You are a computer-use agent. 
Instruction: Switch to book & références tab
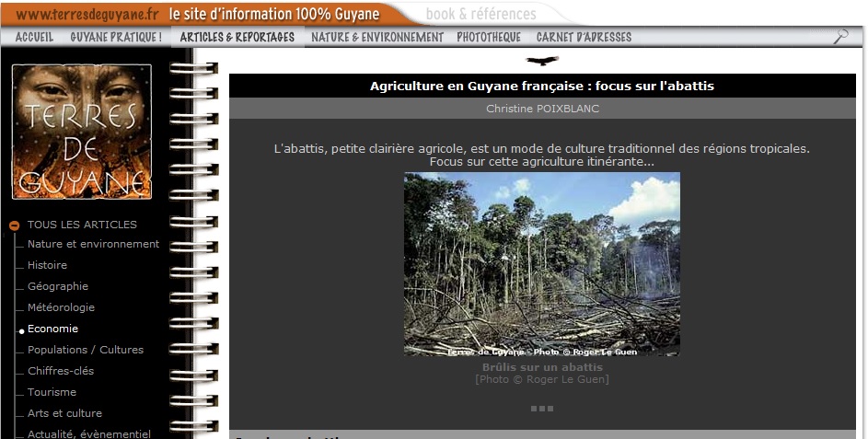[x=481, y=14]
